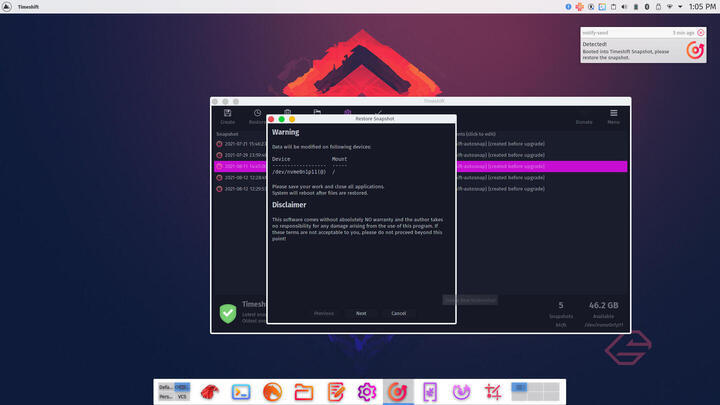This screenshot has height=405, width=720.
Task: Dismiss the notify-send notification with its close icon
Action: click(x=701, y=33)
